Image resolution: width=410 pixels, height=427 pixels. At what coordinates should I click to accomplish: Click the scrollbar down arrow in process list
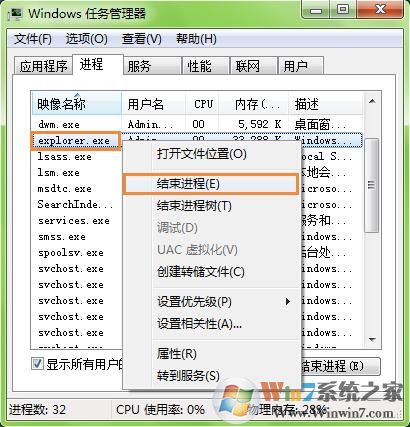(x=372, y=340)
